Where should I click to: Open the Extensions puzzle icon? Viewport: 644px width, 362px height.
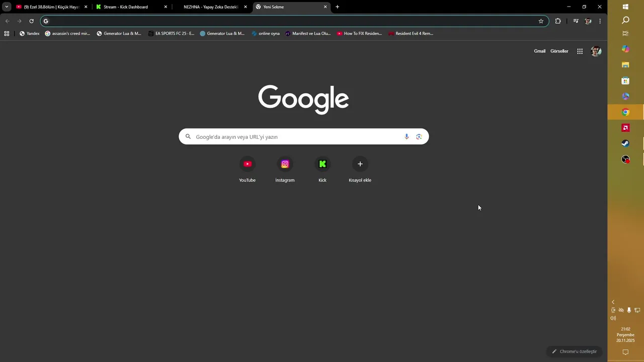(558, 21)
